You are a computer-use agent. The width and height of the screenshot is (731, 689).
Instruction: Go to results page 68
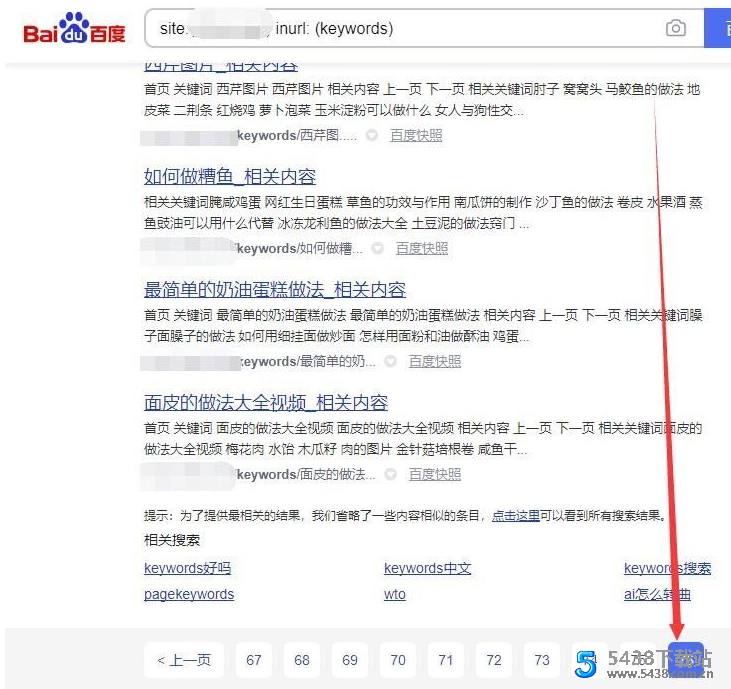tap(302, 660)
